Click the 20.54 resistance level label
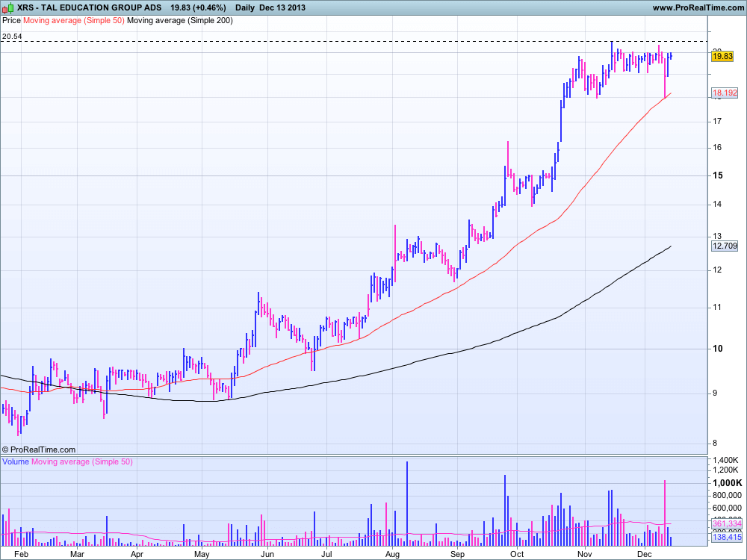This screenshot has height=560, width=747. pos(12,36)
